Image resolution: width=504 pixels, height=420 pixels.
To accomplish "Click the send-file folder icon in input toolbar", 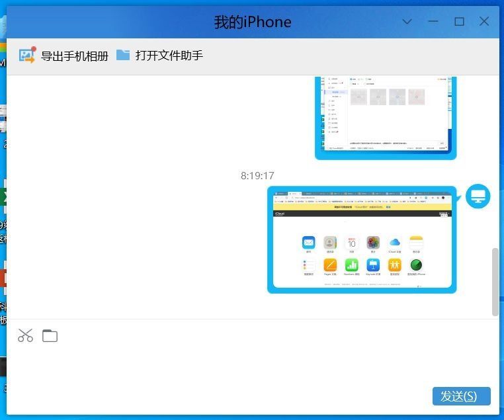I will (50, 336).
